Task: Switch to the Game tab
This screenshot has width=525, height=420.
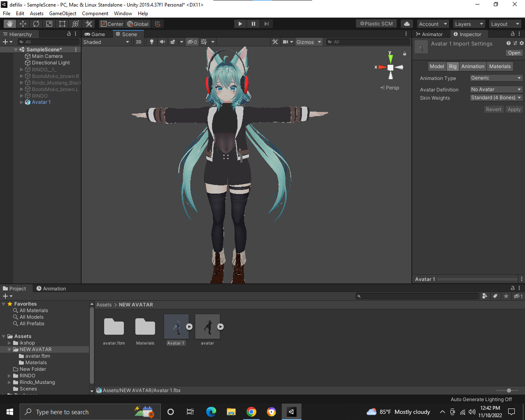Action: [96, 34]
